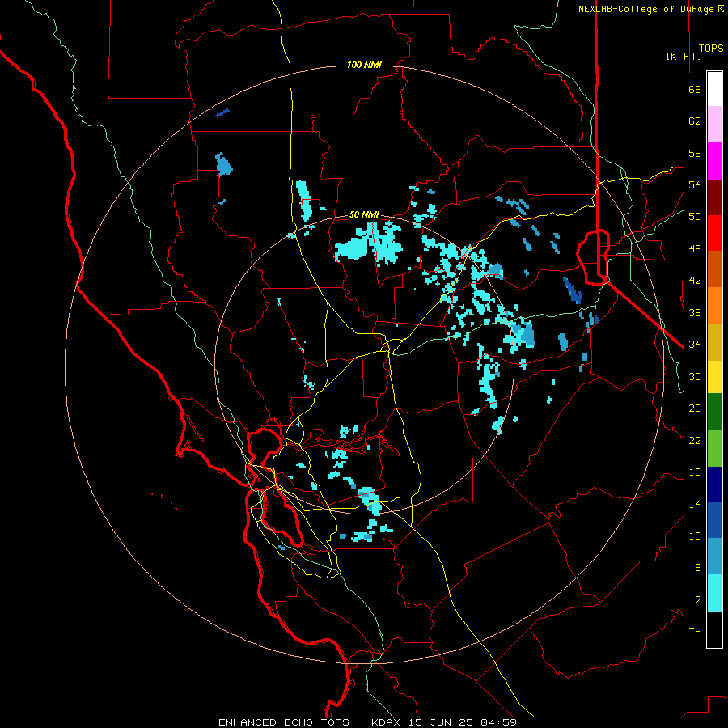Screen dimensions: 728x728
Task: Click the legend value '22'
Action: tap(695, 440)
